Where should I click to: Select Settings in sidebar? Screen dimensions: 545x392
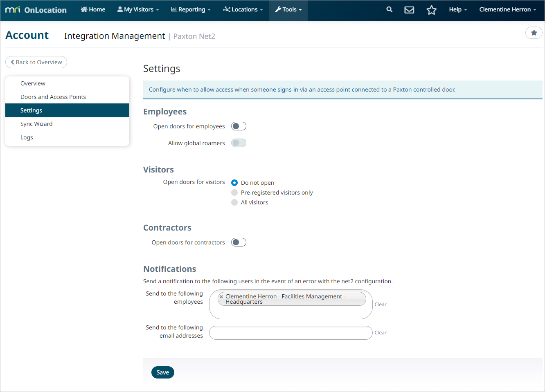pyautogui.click(x=67, y=110)
